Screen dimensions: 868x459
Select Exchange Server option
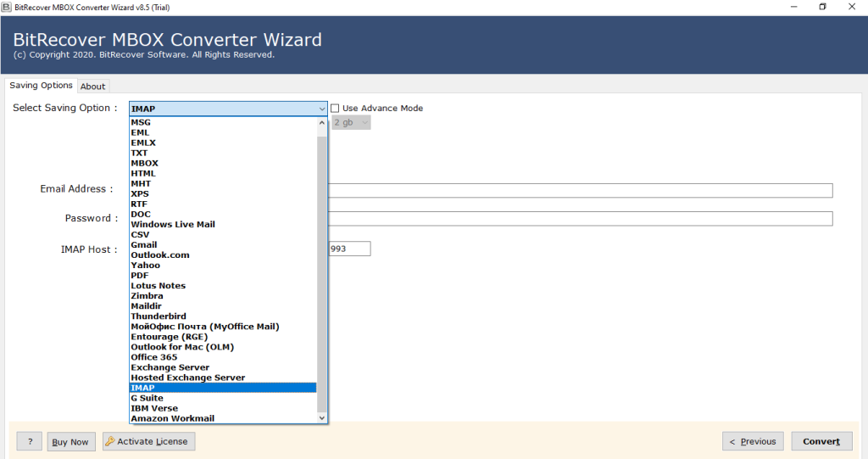(x=223, y=367)
